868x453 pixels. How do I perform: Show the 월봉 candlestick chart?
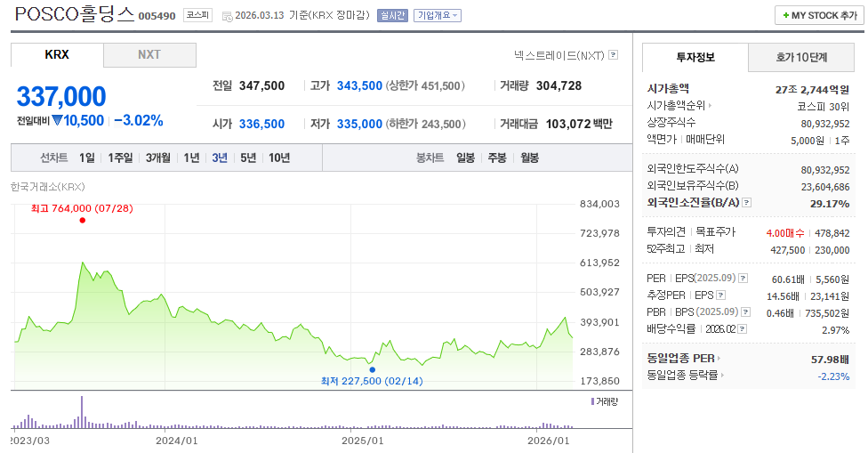[529, 158]
